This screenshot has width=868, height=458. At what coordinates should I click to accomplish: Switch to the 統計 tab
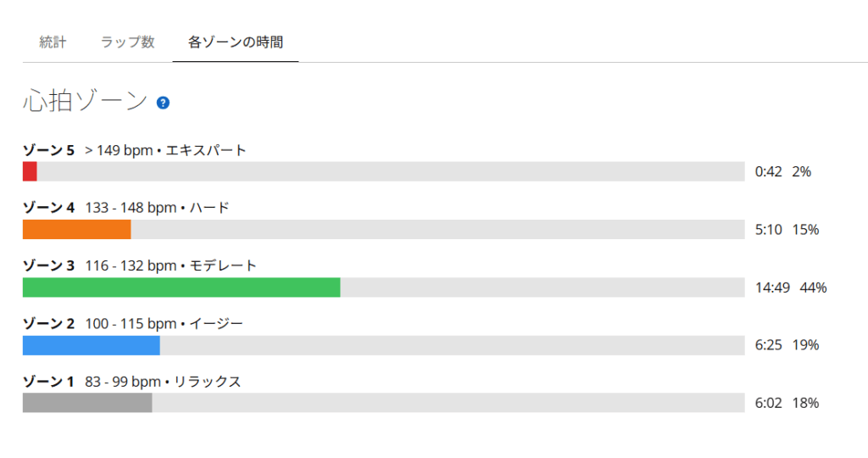(x=53, y=42)
